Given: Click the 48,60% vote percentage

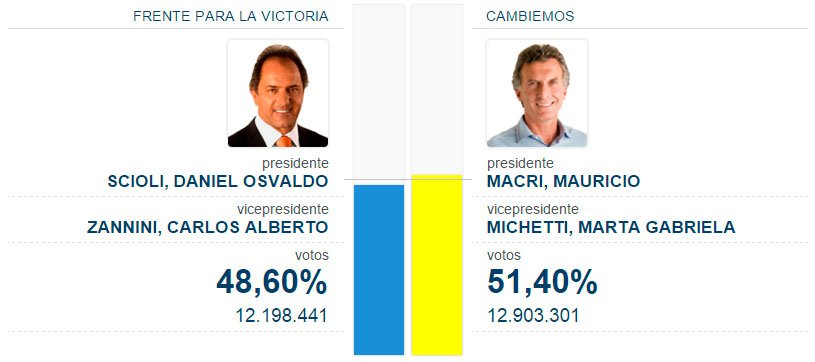Looking at the screenshot, I should click(272, 283).
